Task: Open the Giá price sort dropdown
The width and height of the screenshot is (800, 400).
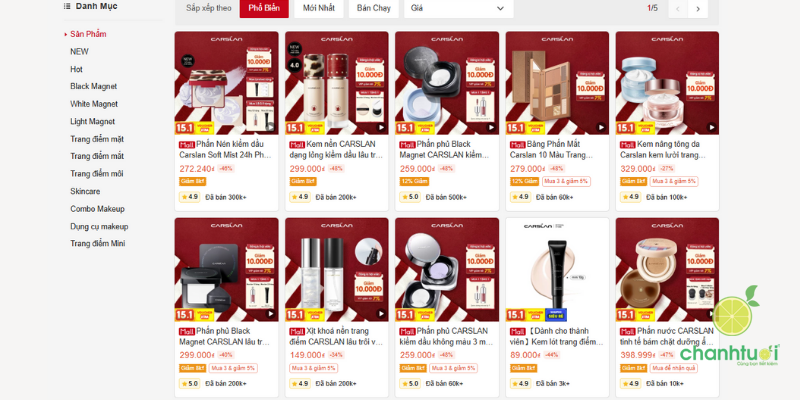Action: click(459, 8)
